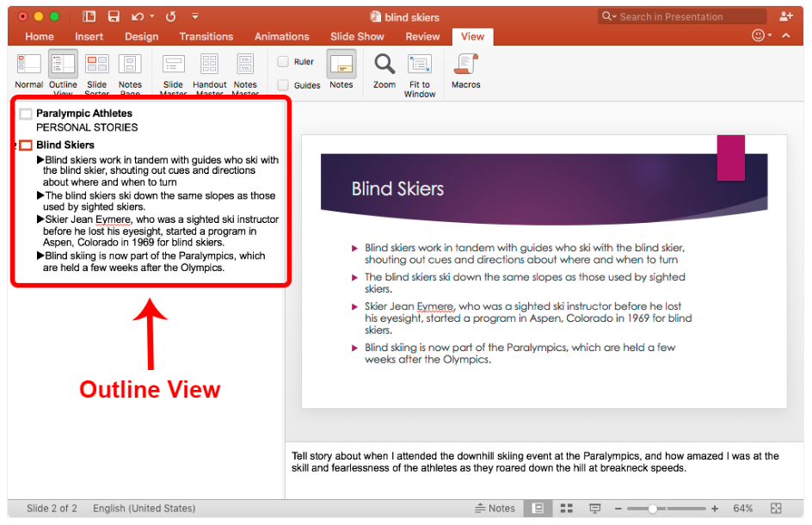This screenshot has height=525, width=812.
Task: Open the Macros window
Action: tap(465, 69)
